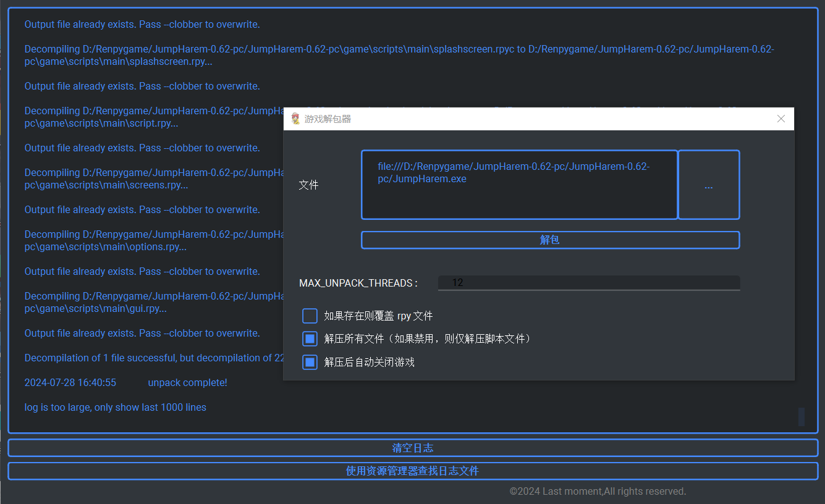This screenshot has width=825, height=504.
Task: Click the 游戏解包器 dialog title text
Action: 328,119
